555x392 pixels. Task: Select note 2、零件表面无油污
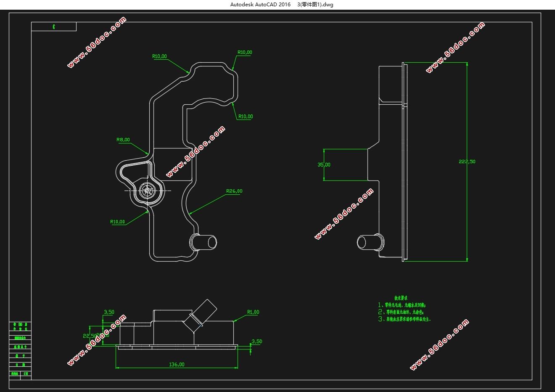click(400, 312)
